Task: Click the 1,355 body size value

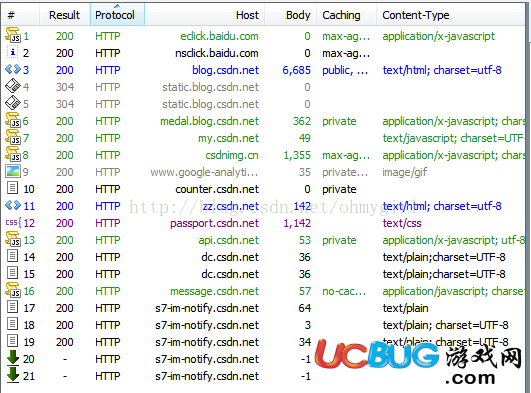Action: (297, 155)
